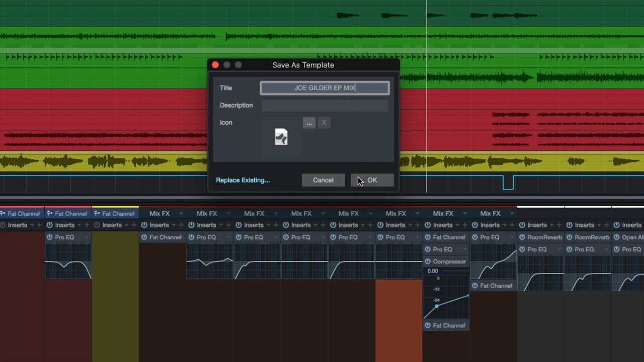The width and height of the screenshot is (644, 362).
Task: Click the Compressor threshold point on its curve
Action: pos(436,306)
